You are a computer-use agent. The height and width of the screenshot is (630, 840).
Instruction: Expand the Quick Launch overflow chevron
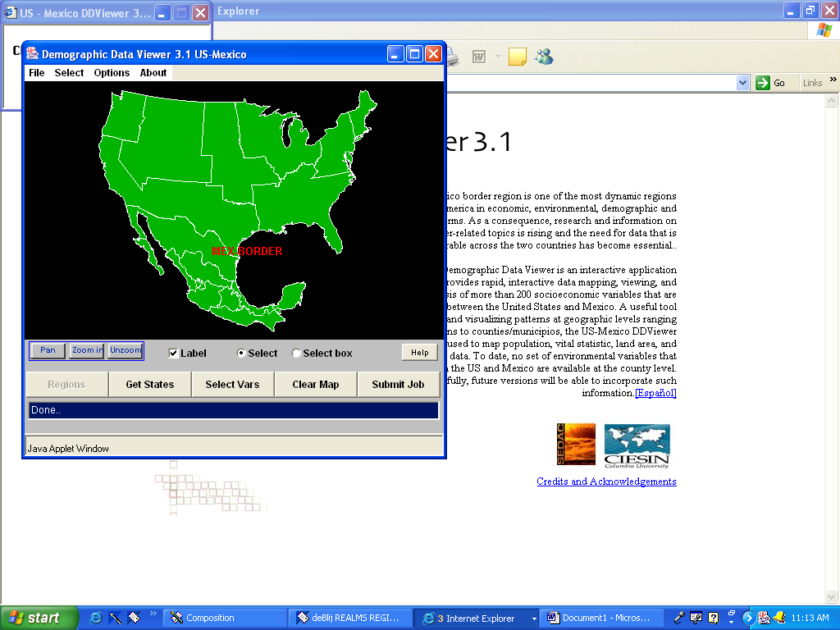click(153, 614)
